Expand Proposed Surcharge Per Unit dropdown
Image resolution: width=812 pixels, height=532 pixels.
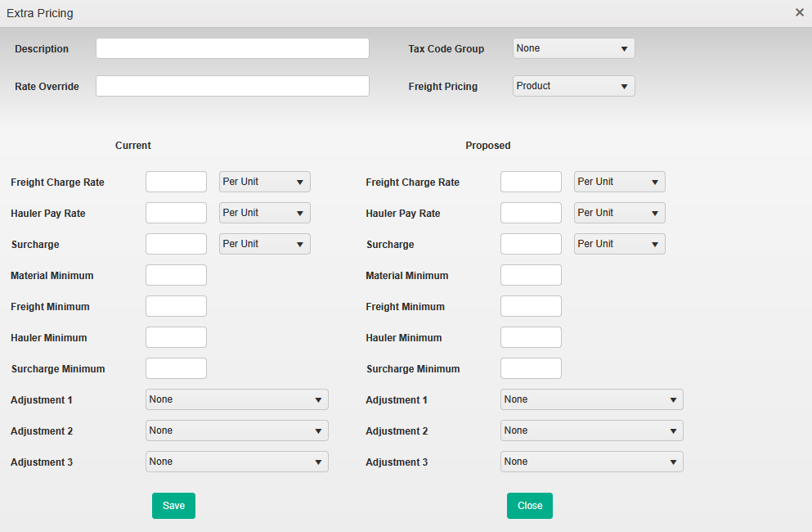click(619, 244)
